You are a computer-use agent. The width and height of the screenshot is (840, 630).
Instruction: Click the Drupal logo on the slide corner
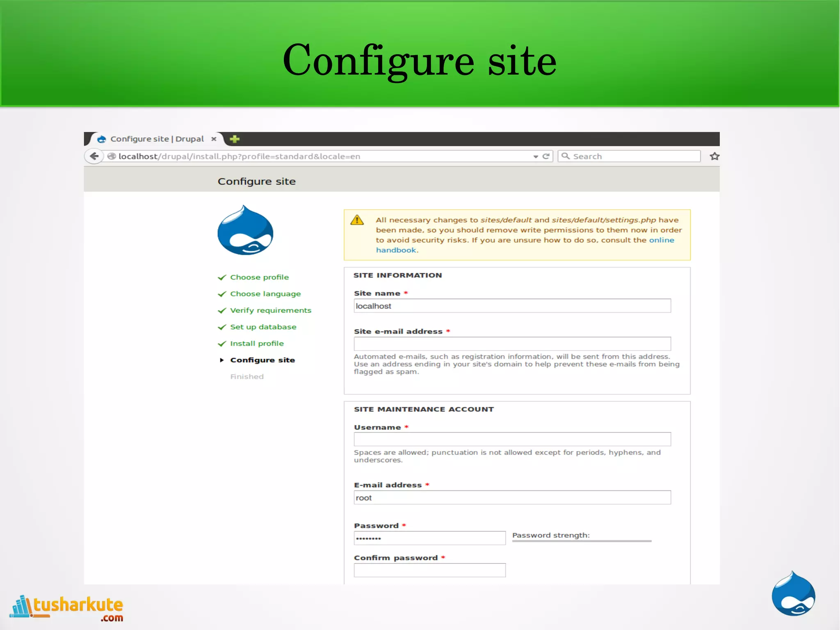click(x=793, y=593)
